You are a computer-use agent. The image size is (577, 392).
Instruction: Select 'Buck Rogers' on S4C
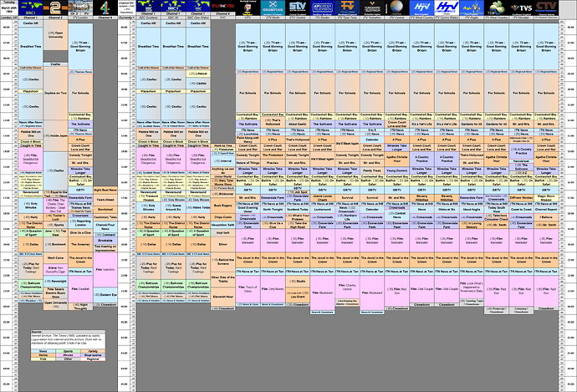pos(222,206)
